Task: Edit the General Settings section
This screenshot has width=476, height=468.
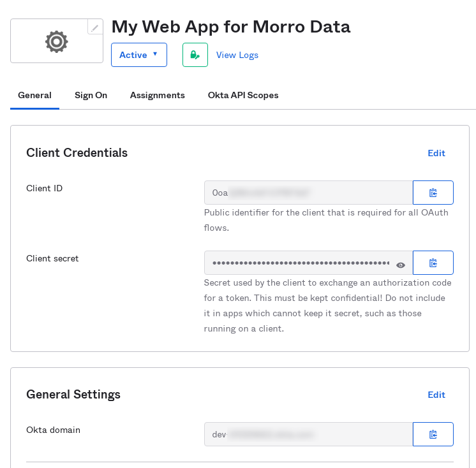Action: (436, 395)
